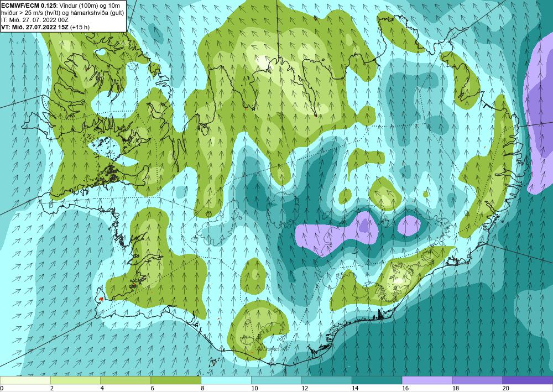Click the '8' label on the legend scale
Image resolution: width=553 pixels, height=392 pixels.
point(203,388)
